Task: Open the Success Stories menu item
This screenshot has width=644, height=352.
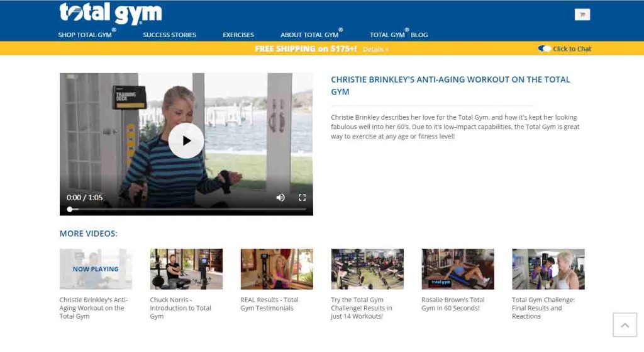Action: click(x=169, y=35)
